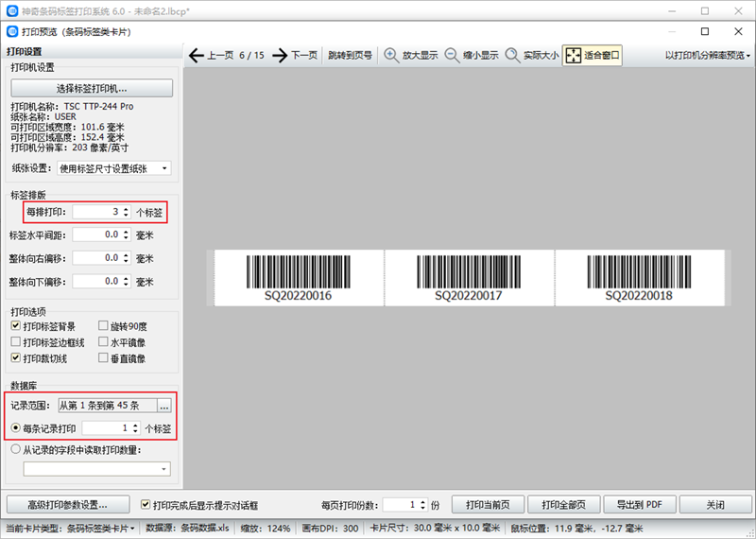
Task: Open the quantity field dropdown below radio
Action: click(97, 468)
